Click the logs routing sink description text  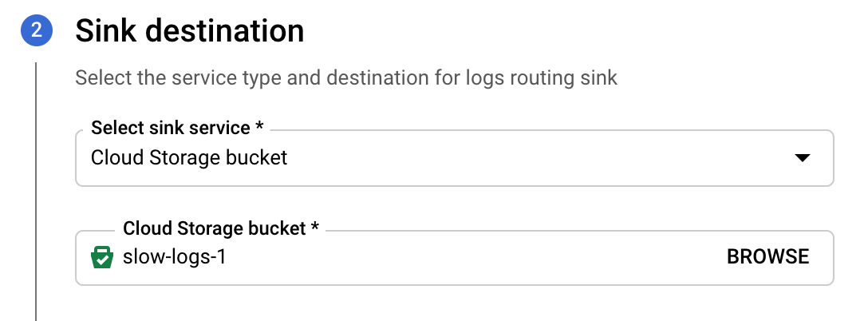click(x=346, y=77)
